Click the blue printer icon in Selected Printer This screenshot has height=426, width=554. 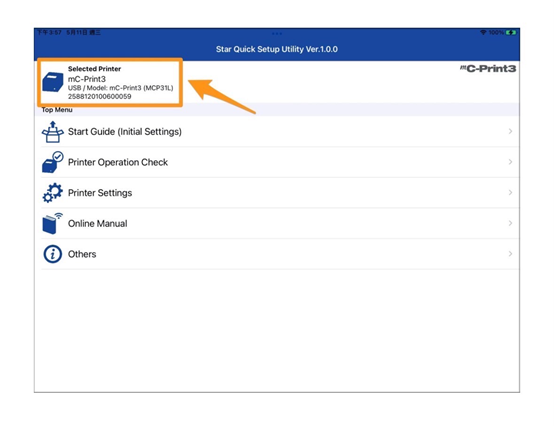click(x=53, y=82)
